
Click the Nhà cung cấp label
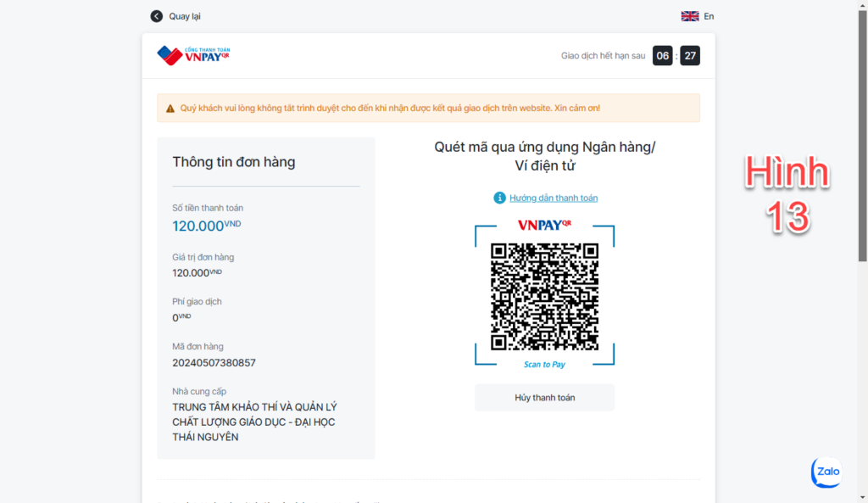pyautogui.click(x=199, y=391)
